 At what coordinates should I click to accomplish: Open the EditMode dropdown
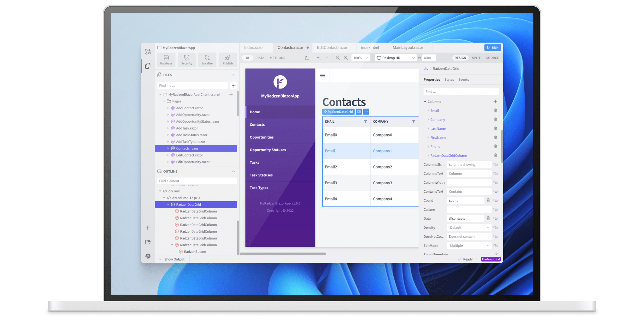469,246
